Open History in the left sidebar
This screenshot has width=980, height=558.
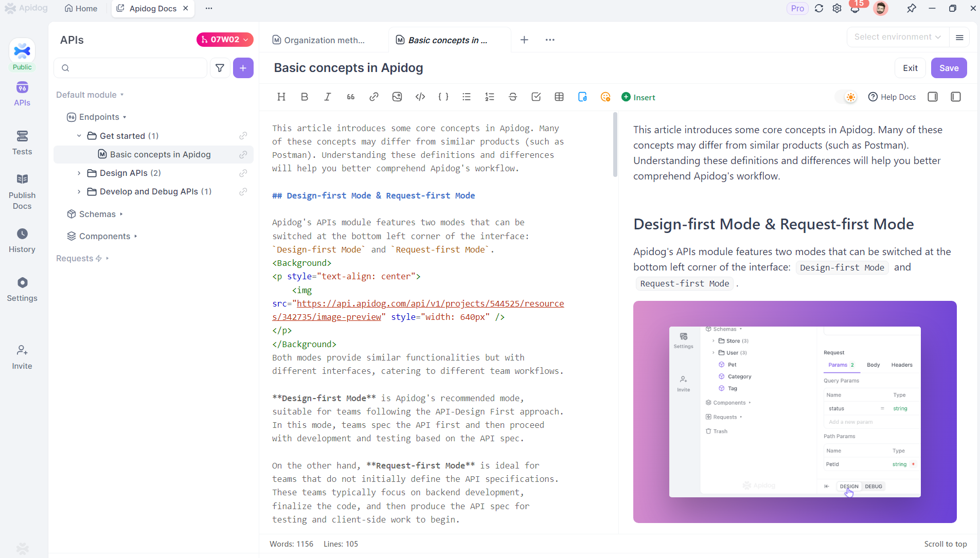point(22,241)
